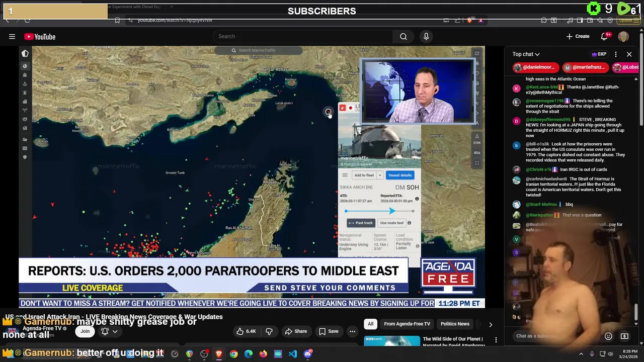
Task: Open YouTube notifications bell
Action: 605,36
